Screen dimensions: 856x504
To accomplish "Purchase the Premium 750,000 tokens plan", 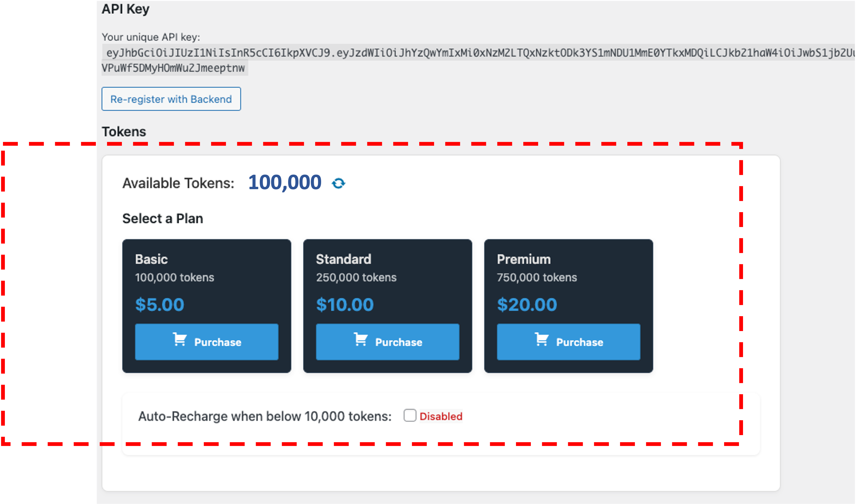I will (569, 342).
